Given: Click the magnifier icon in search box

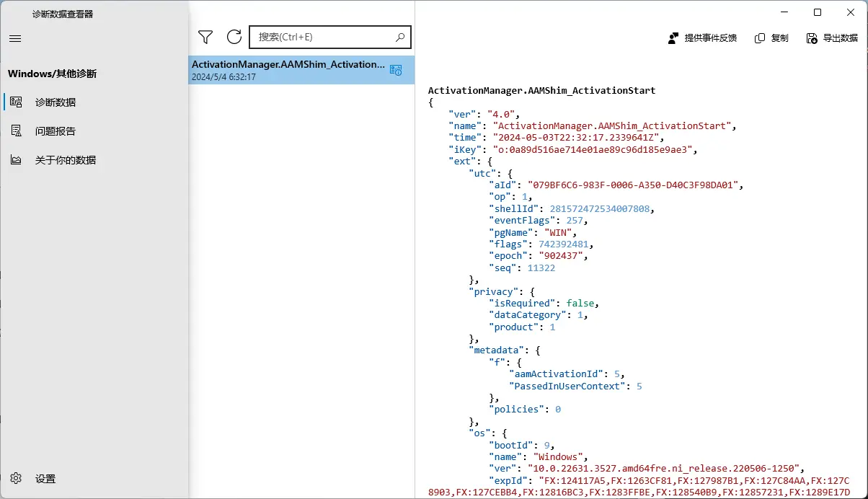Looking at the screenshot, I should coord(400,37).
